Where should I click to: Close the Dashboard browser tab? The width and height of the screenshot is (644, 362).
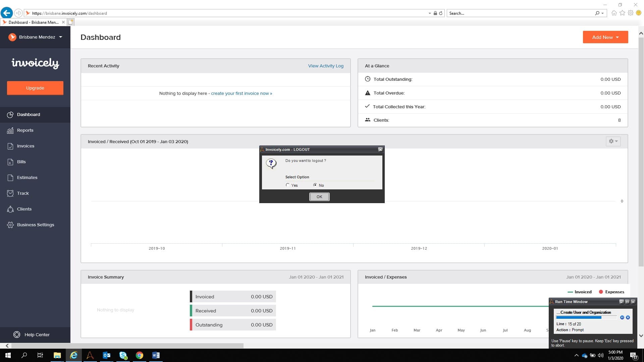click(63, 22)
